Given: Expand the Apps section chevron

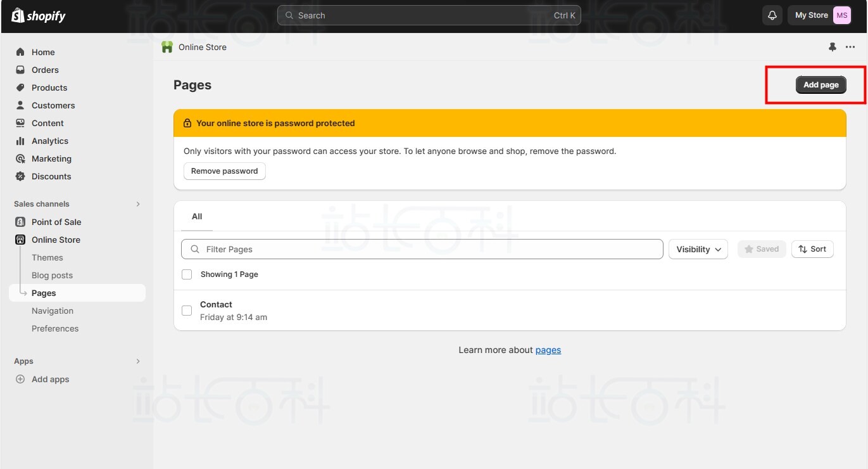Looking at the screenshot, I should click(x=138, y=361).
